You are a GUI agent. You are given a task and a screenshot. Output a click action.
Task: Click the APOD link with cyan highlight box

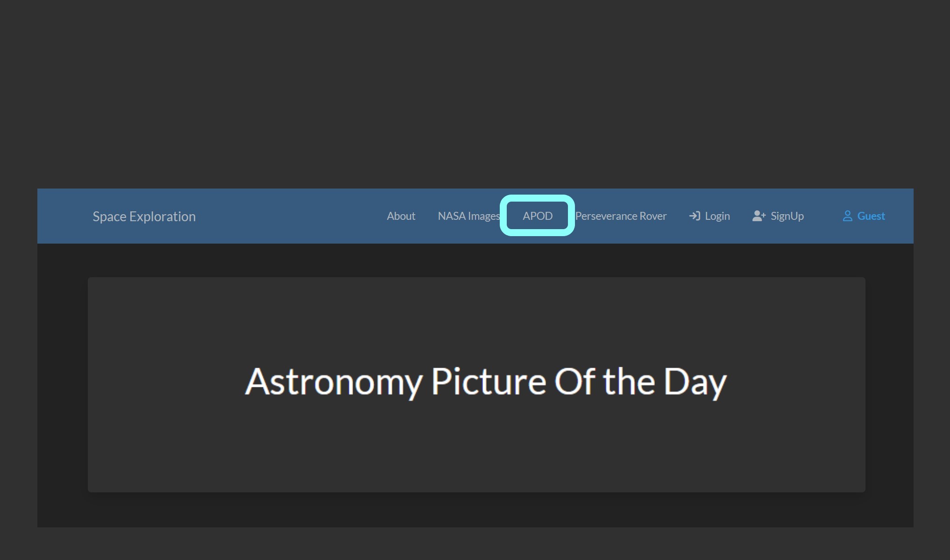click(537, 216)
